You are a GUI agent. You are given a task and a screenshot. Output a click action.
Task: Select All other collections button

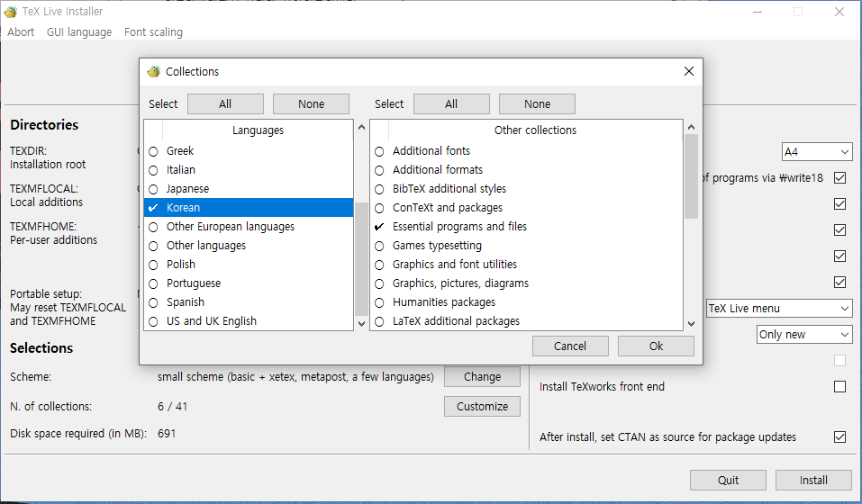point(451,104)
